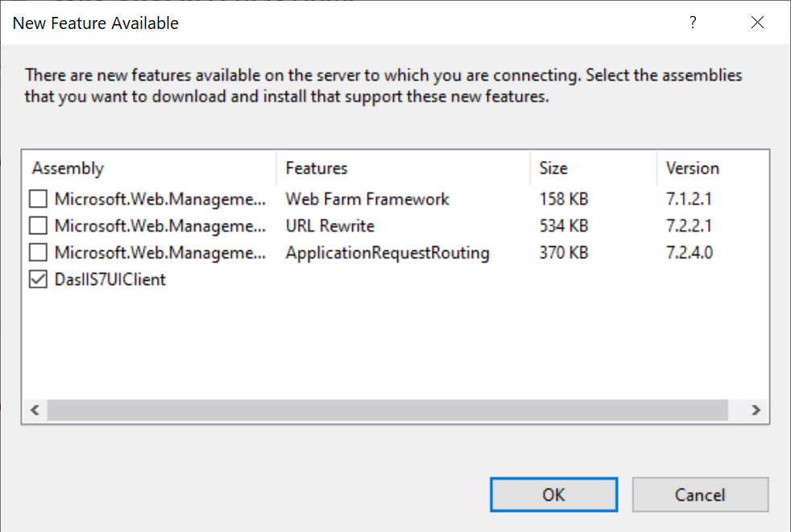Image resolution: width=791 pixels, height=532 pixels.
Task: Tick the ApplicationRequestRouting assembly checkbox
Action: point(38,254)
